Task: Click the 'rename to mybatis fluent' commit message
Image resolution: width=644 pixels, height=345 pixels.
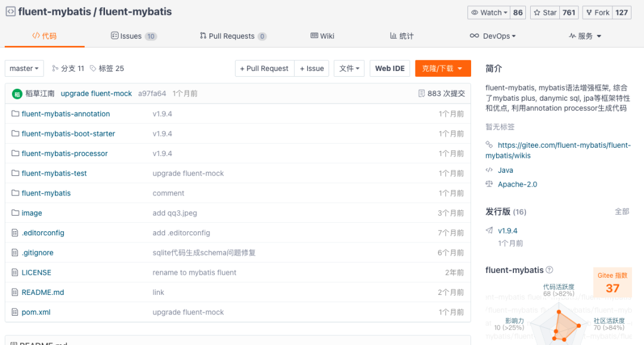Action: [x=194, y=272]
